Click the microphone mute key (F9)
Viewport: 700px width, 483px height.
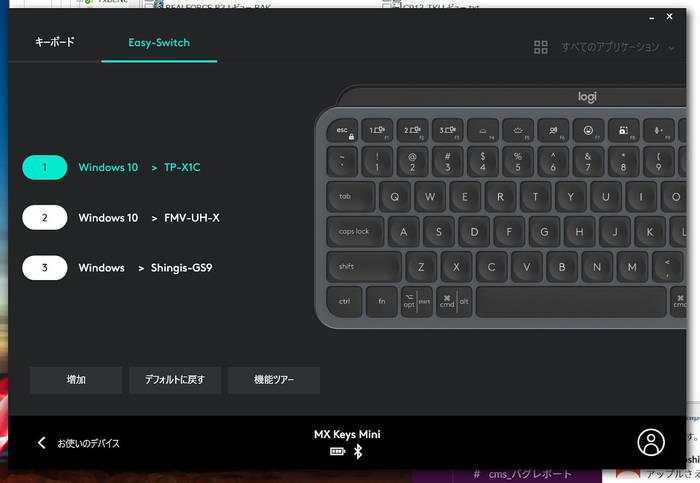(658, 130)
